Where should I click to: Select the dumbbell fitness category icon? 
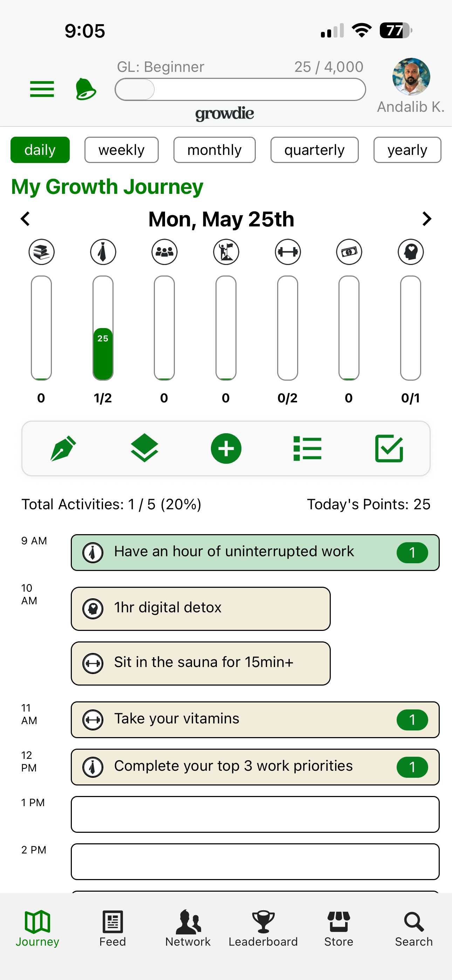click(288, 252)
